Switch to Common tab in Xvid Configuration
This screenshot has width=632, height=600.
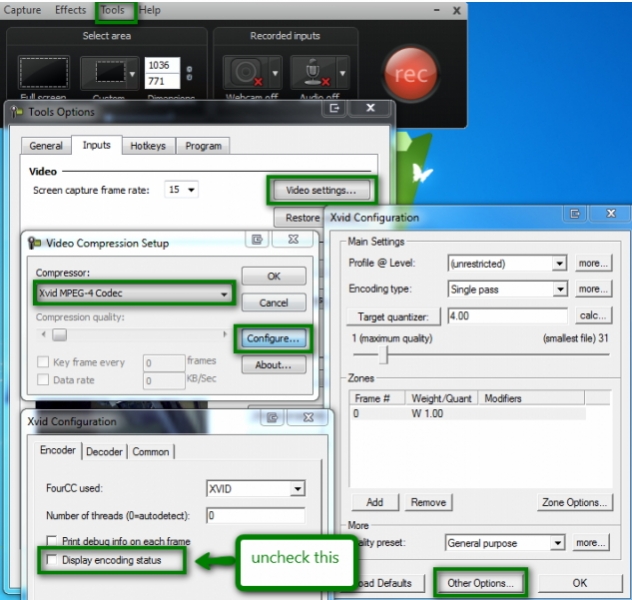(151, 451)
